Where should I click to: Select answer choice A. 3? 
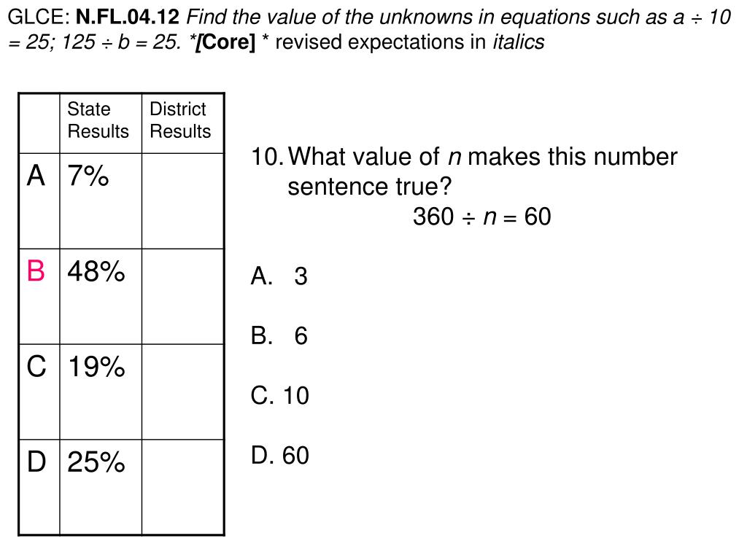(x=279, y=276)
